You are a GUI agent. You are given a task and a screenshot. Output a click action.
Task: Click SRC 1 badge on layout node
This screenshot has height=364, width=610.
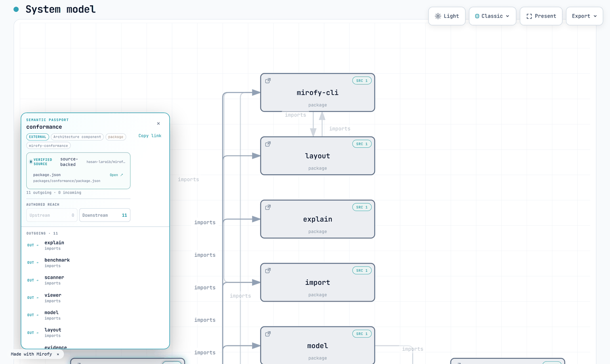tap(362, 144)
